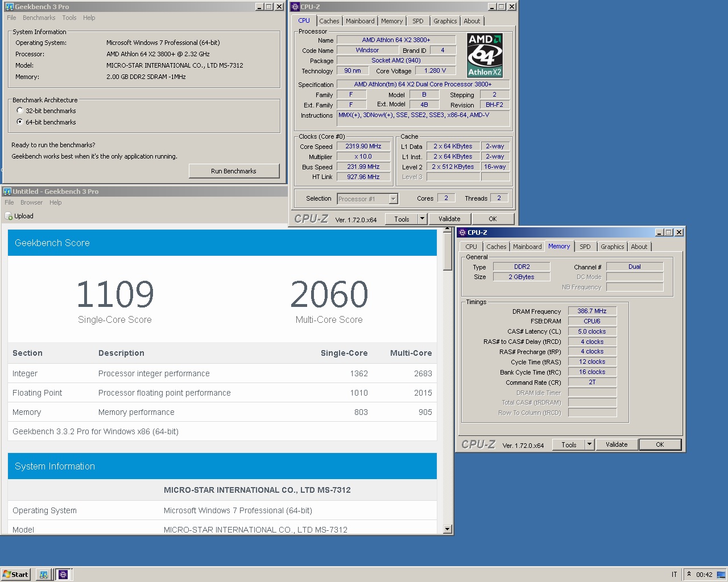Open Browser menu in results window
The height and width of the screenshot is (582, 728).
[x=31, y=202]
